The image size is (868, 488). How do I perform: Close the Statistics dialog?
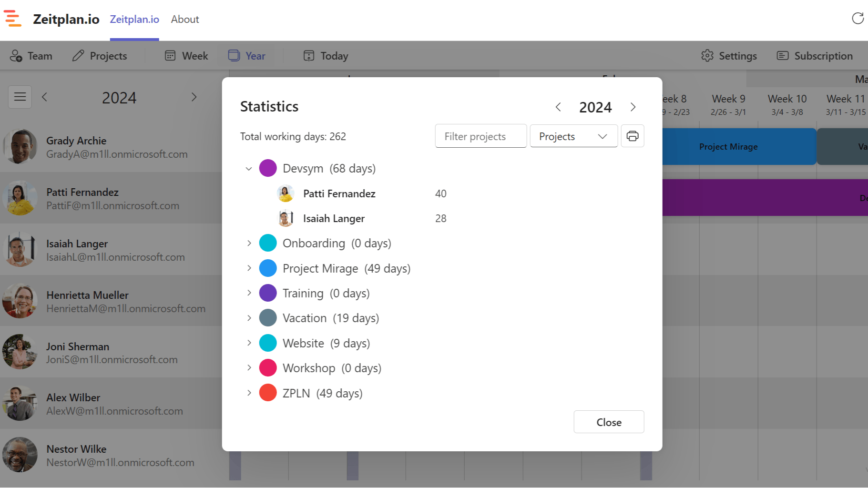click(609, 422)
